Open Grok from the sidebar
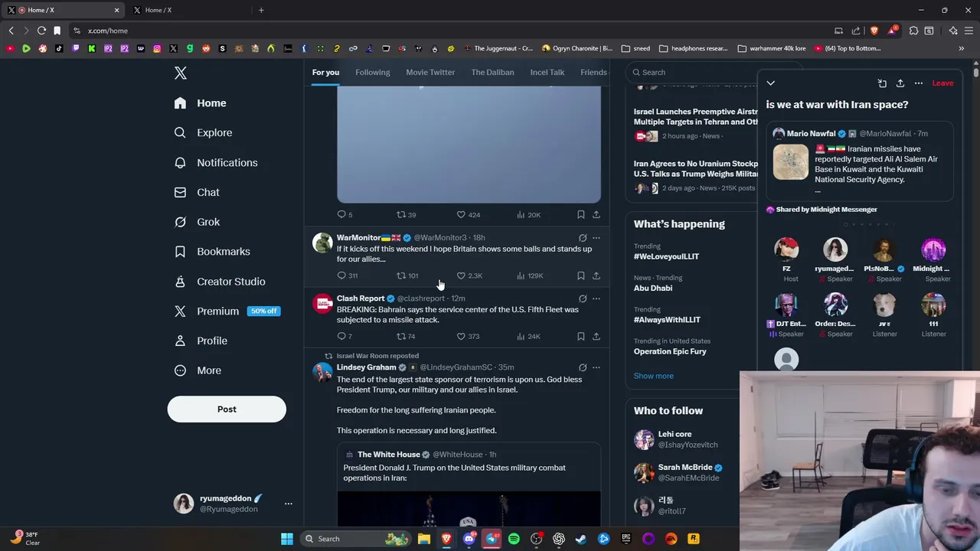This screenshot has width=980, height=551. pos(197,222)
